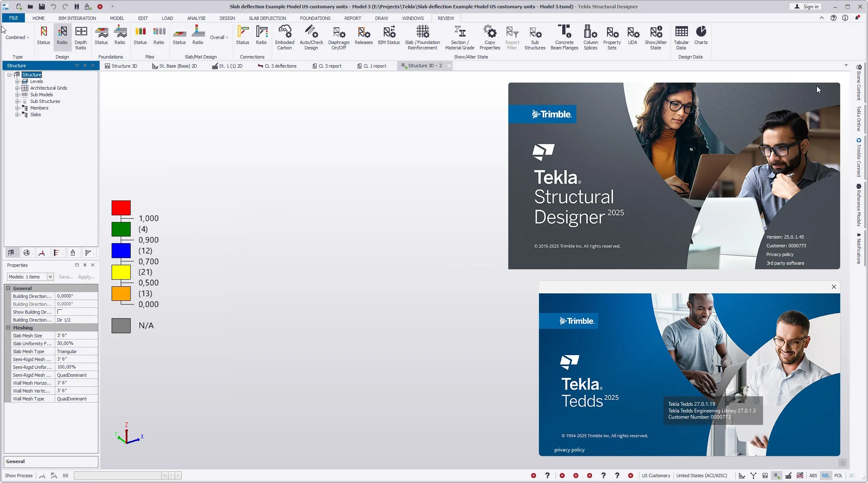Screen dimensions: 868x483
Task: Open the CL 3 deflections view tab
Action: (x=277, y=66)
